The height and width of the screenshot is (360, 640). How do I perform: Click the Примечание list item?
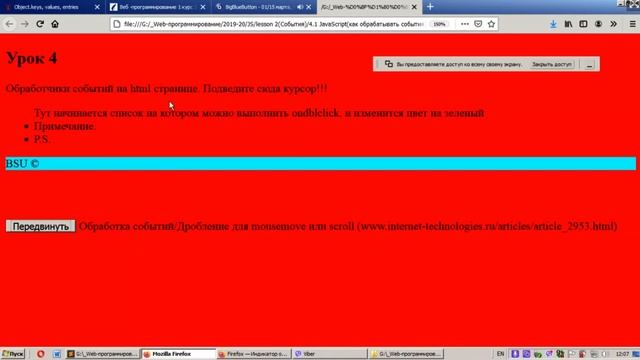point(65,126)
